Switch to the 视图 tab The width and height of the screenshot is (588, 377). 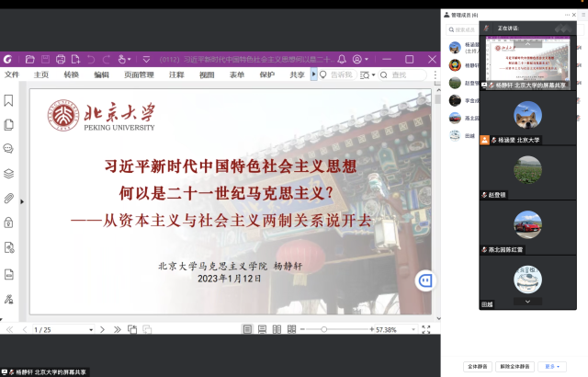(207, 74)
